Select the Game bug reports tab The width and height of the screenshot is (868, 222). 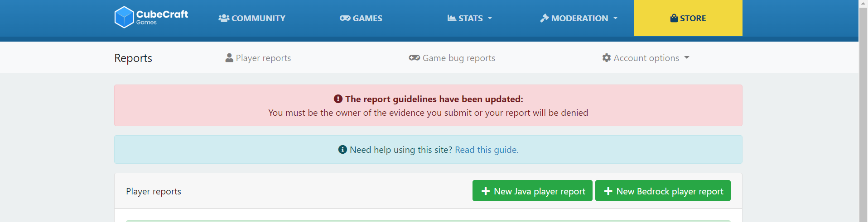[452, 58]
